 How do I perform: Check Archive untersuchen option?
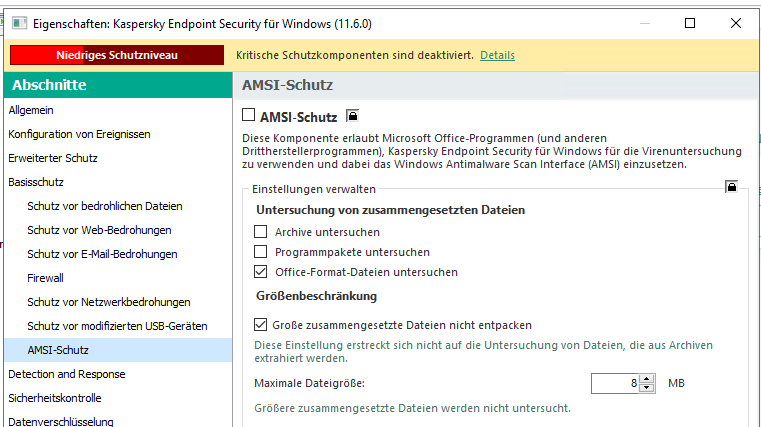(261, 231)
